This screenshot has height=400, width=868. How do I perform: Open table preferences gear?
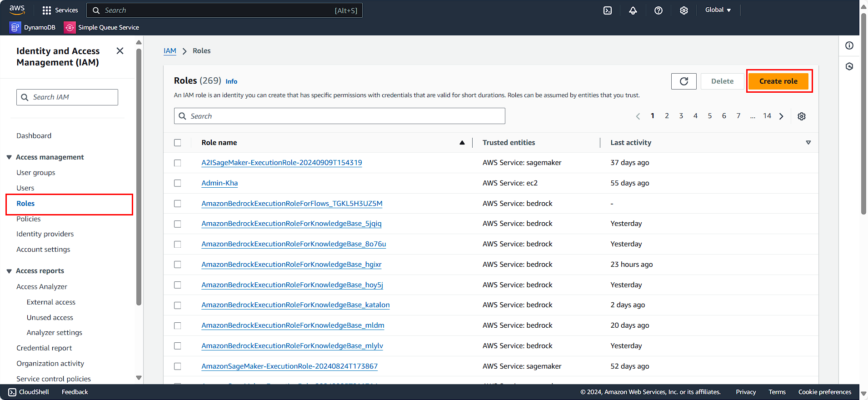pos(802,116)
